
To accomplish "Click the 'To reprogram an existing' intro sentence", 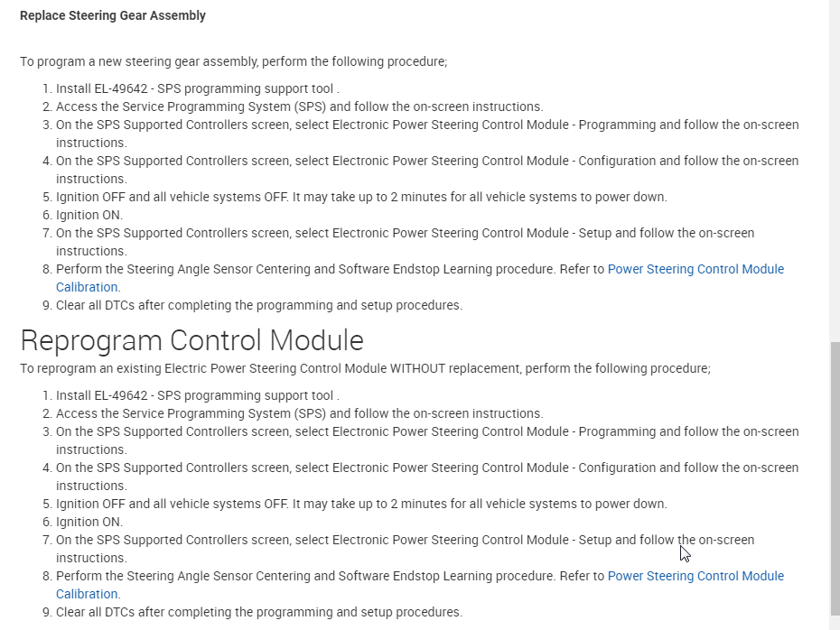I will point(365,368).
